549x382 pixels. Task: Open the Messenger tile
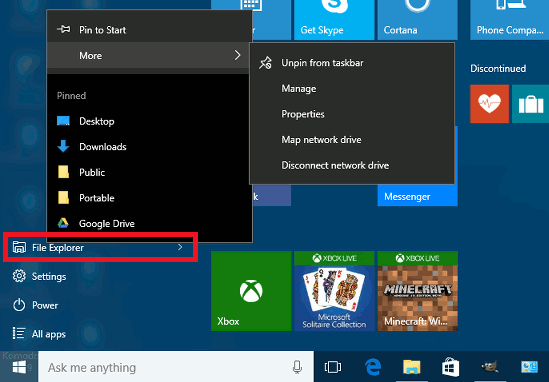pyautogui.click(x=417, y=195)
